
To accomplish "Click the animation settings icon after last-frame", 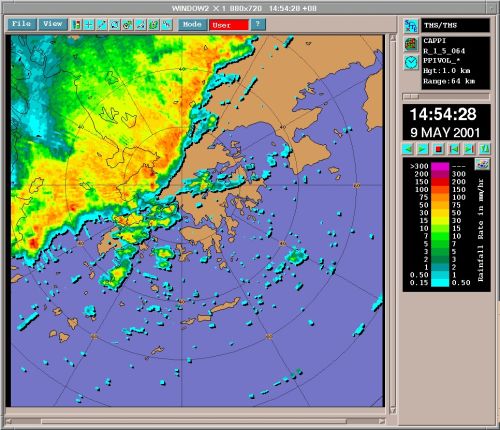I will (x=484, y=149).
